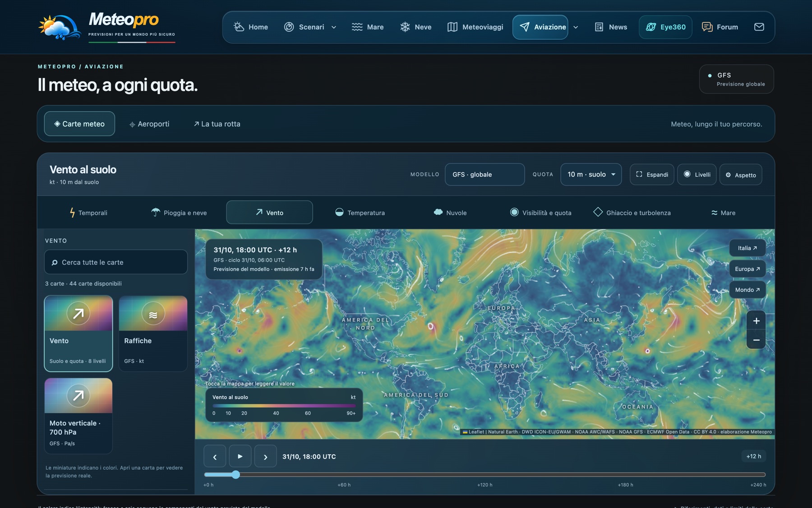Play the forecast animation
The width and height of the screenshot is (812, 508).
[x=240, y=456]
